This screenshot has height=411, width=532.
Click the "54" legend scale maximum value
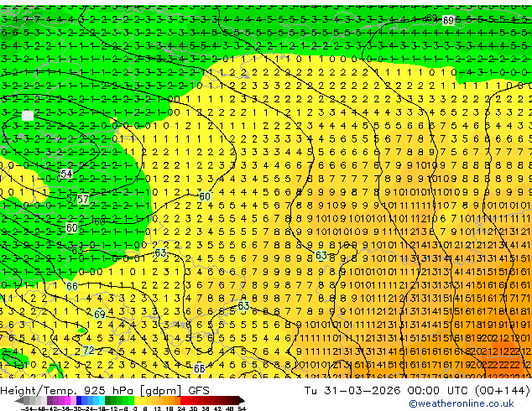(x=242, y=409)
